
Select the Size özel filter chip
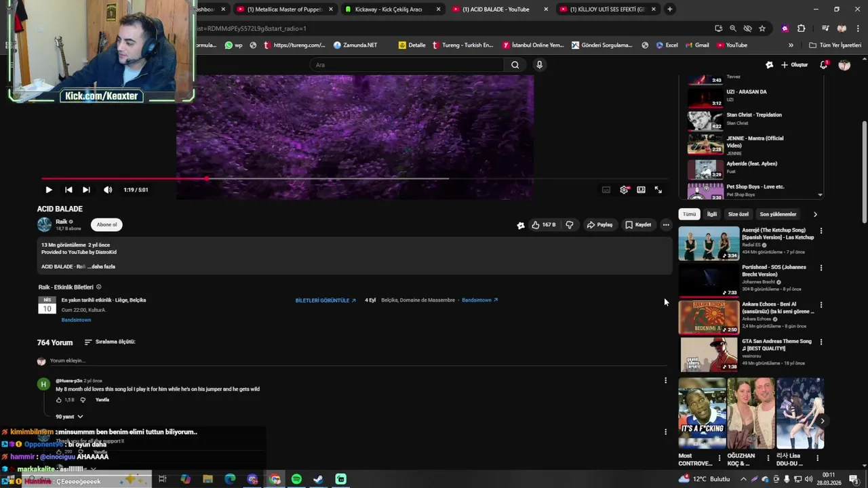(x=738, y=214)
